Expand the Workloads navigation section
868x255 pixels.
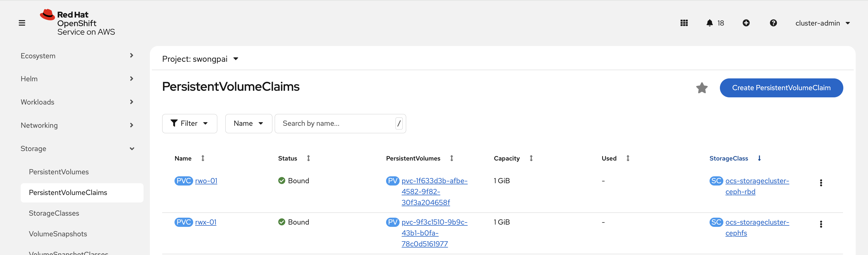(x=77, y=102)
